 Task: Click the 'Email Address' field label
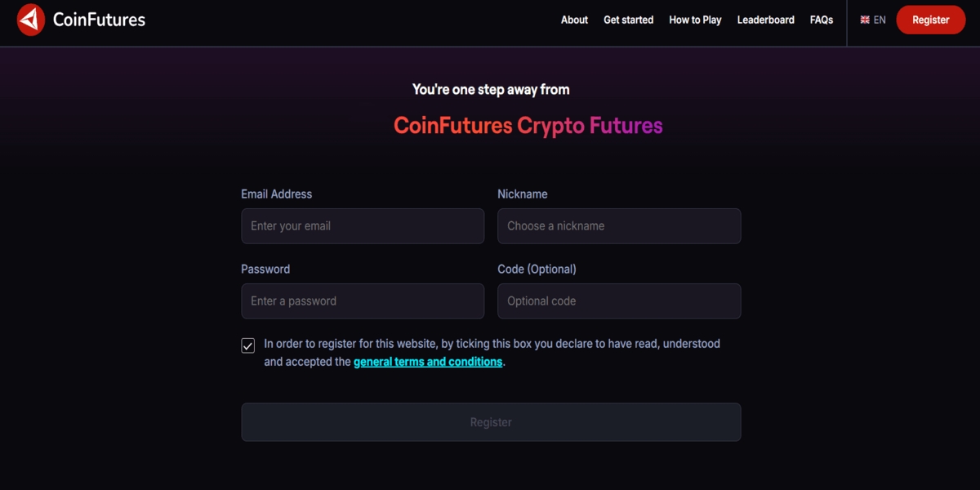tap(276, 194)
